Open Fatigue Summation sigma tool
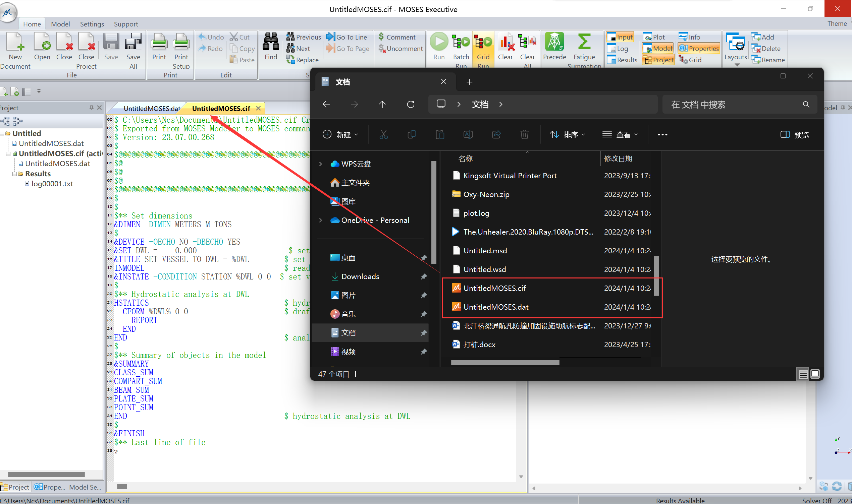The height and width of the screenshot is (504, 852). 584,42
